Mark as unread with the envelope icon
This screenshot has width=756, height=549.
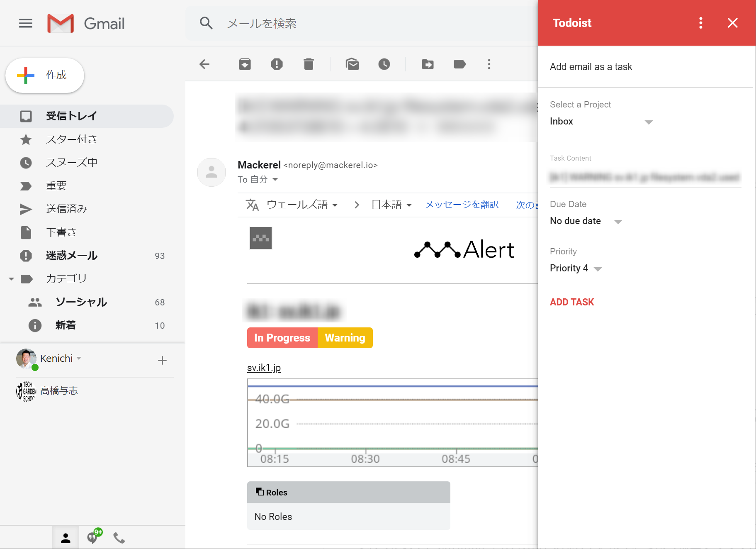tap(352, 64)
